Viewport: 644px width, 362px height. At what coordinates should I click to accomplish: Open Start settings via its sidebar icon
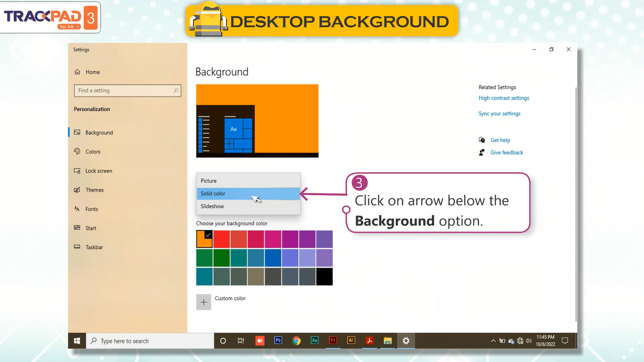77,228
